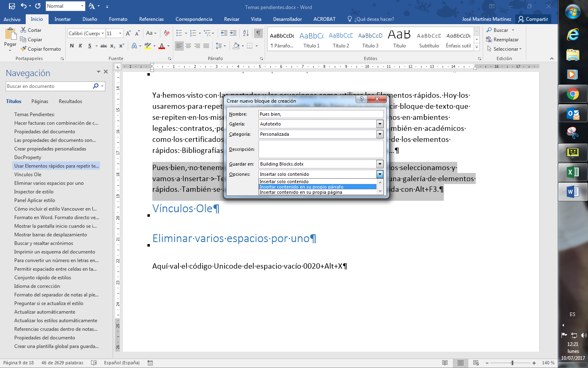
Task: Toggle Bold formatting (N)
Action: click(72, 46)
